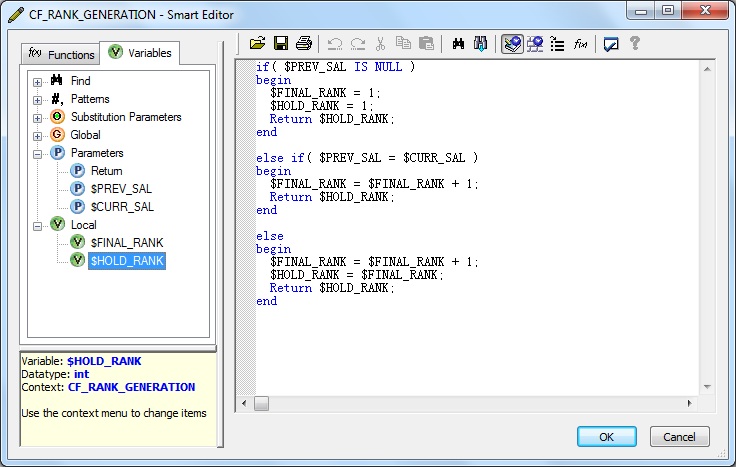This screenshot has width=736, height=467.
Task: Click the Copy icon in toolbar
Action: coord(403,43)
